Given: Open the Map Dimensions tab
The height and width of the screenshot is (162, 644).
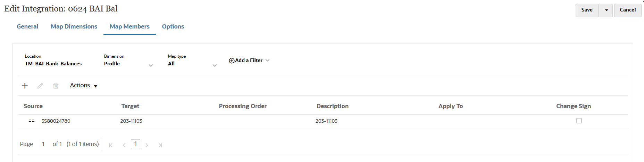Looking at the screenshot, I should 74,26.
